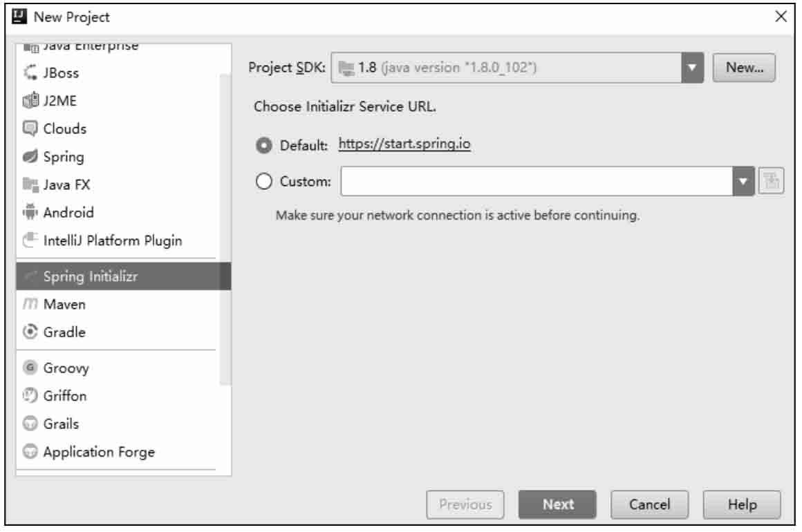Click the Maven icon entry
The height and width of the screenshot is (532, 802).
point(30,304)
